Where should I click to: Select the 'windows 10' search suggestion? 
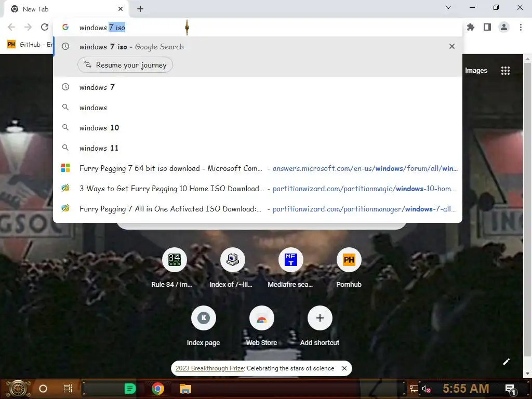coord(258,128)
